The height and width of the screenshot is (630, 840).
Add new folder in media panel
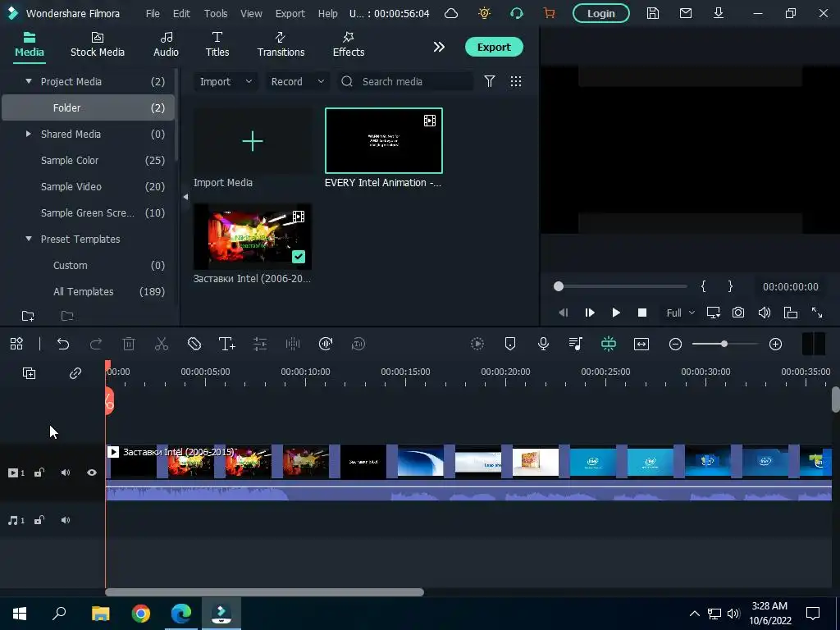28,316
